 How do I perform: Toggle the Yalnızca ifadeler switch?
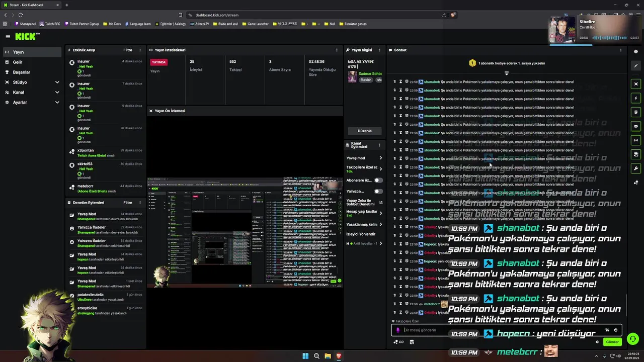tap(378, 191)
